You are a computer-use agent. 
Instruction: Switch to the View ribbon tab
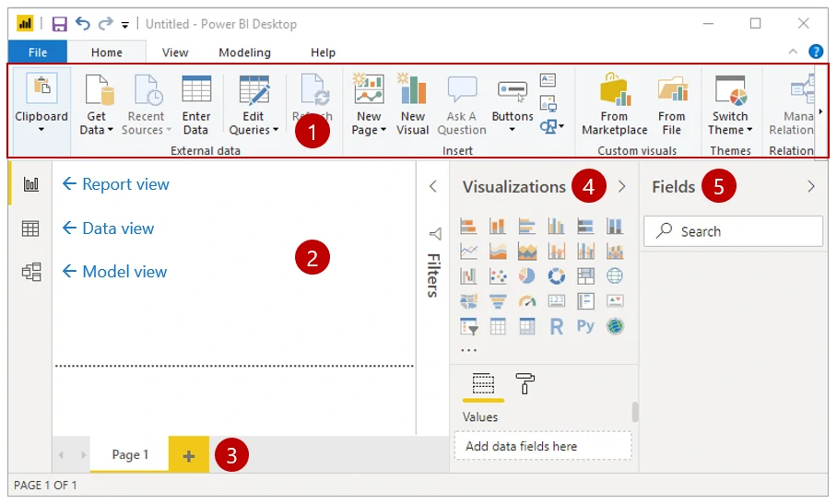tap(175, 53)
